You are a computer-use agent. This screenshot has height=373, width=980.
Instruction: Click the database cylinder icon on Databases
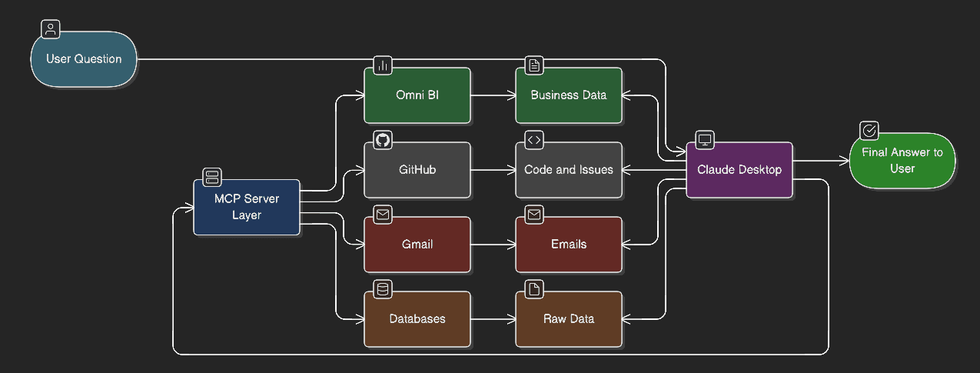[x=383, y=289]
